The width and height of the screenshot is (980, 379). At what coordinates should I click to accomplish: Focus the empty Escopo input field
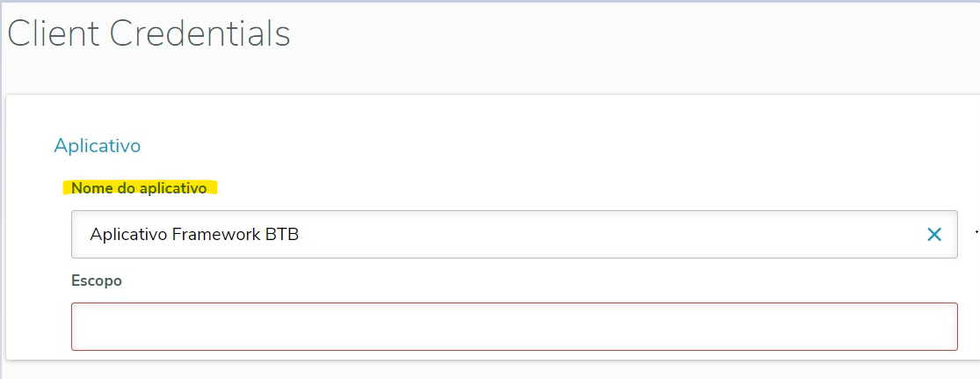pos(514,327)
